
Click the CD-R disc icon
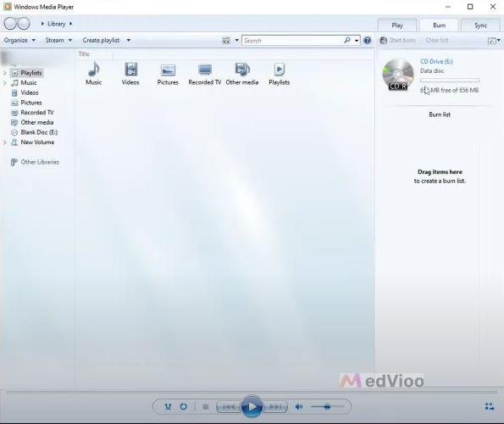click(x=398, y=75)
